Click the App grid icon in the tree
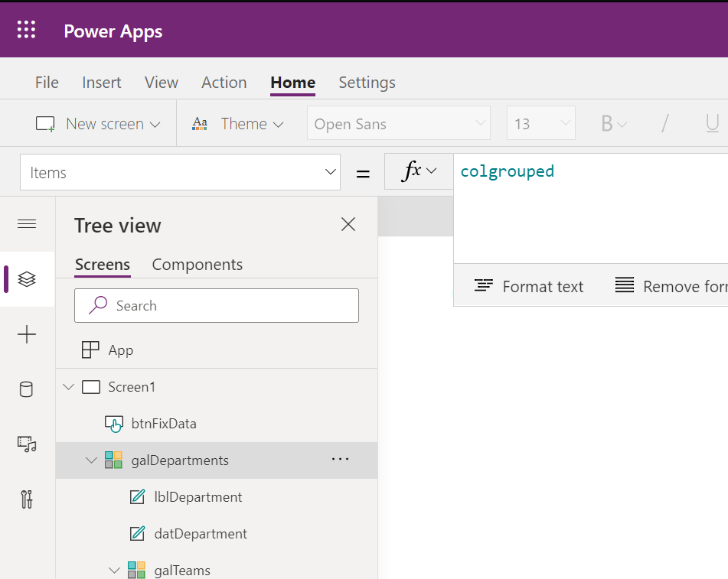728x579 pixels. tap(90, 350)
